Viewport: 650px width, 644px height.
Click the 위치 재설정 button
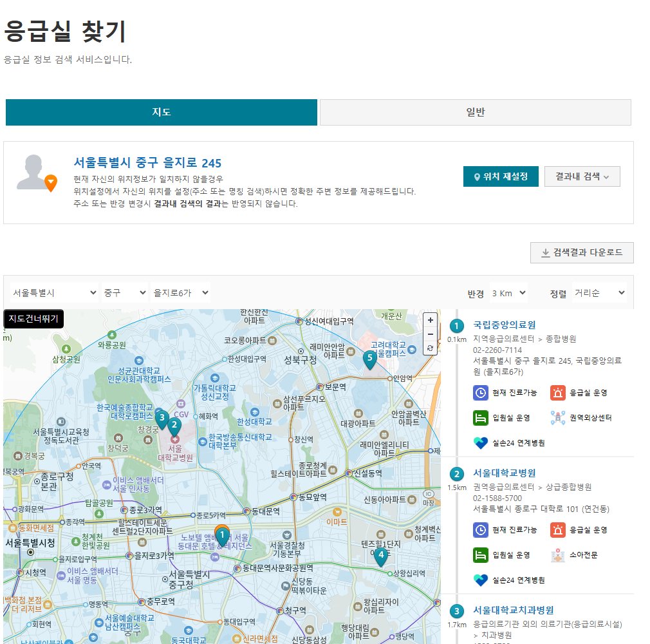click(x=501, y=176)
